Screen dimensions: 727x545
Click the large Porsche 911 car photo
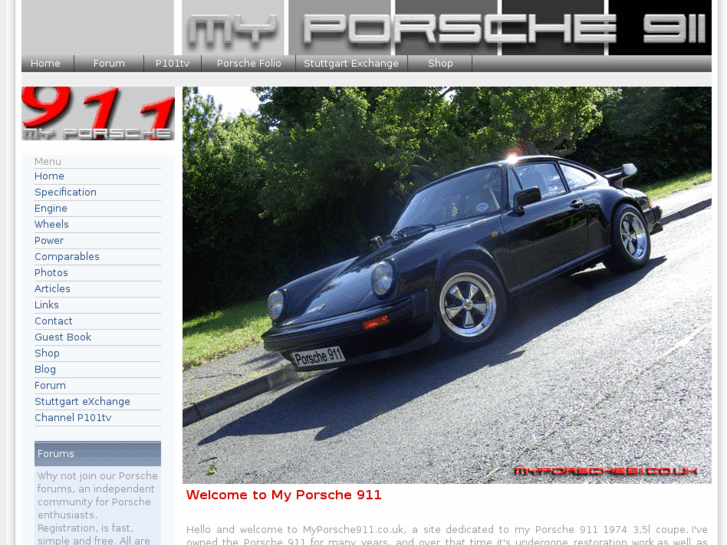[447, 285]
